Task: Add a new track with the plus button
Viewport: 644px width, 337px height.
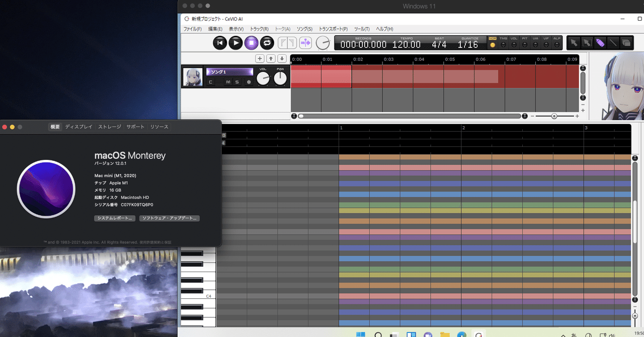Action: 260,58
